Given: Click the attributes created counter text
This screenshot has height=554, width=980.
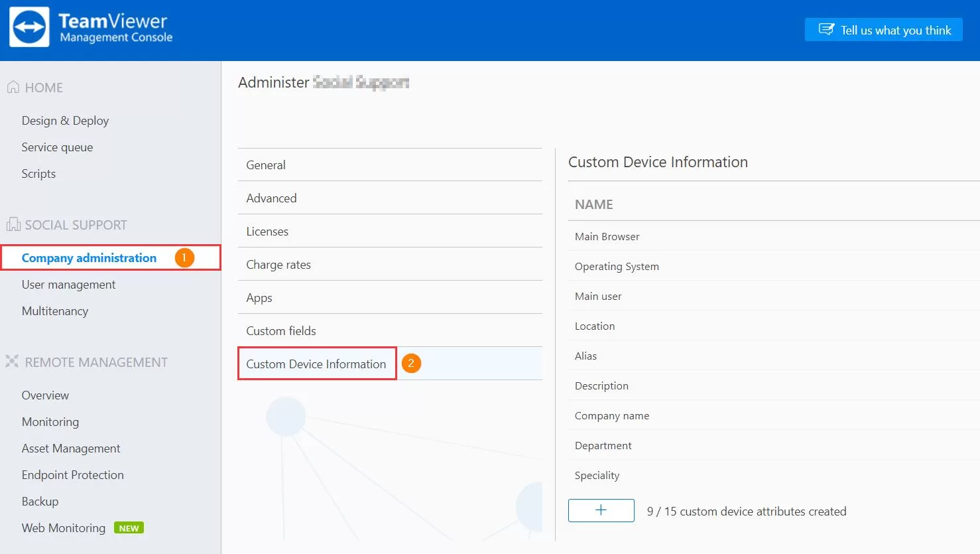Looking at the screenshot, I should [x=747, y=511].
